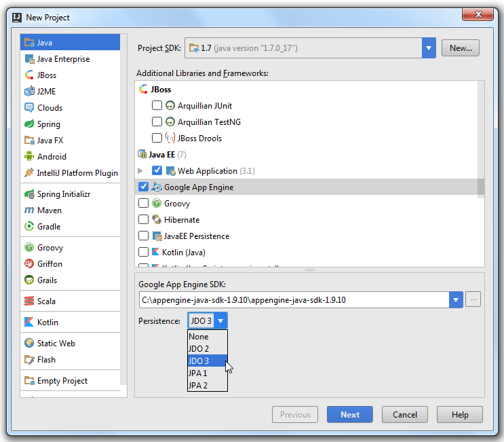Screen dimensions: 504x442
Task: Select the Spring leaf icon
Action: click(x=29, y=124)
